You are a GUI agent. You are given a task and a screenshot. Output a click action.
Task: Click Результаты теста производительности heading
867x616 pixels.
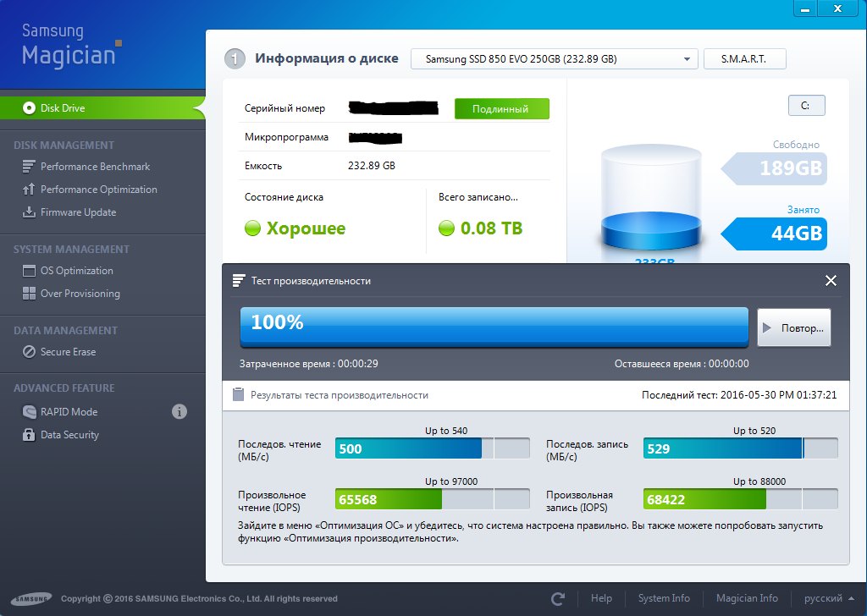click(x=339, y=395)
